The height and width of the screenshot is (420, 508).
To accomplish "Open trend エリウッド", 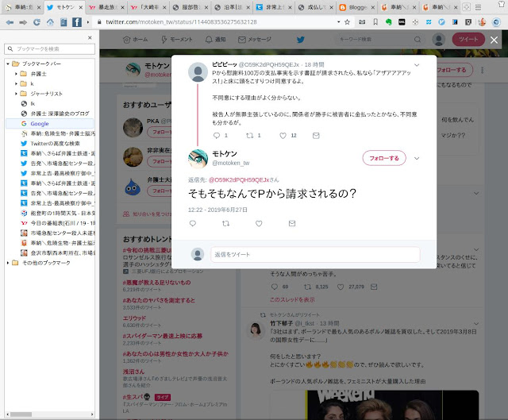I will click(x=134, y=318).
